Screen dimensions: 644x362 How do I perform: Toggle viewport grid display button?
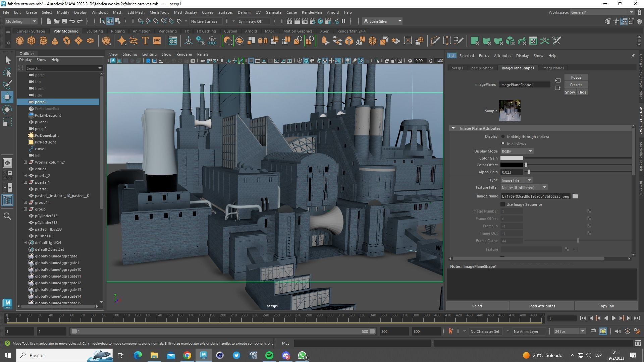[x=251, y=61]
